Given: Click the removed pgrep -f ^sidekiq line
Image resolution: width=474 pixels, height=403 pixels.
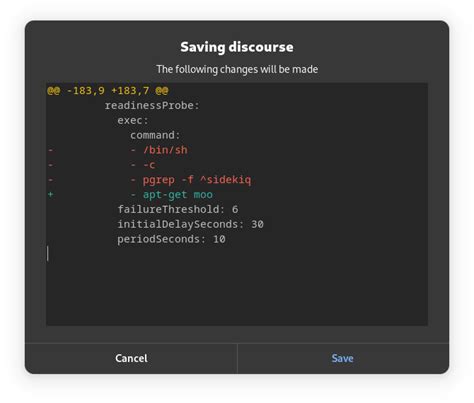Looking at the screenshot, I should point(191,180).
